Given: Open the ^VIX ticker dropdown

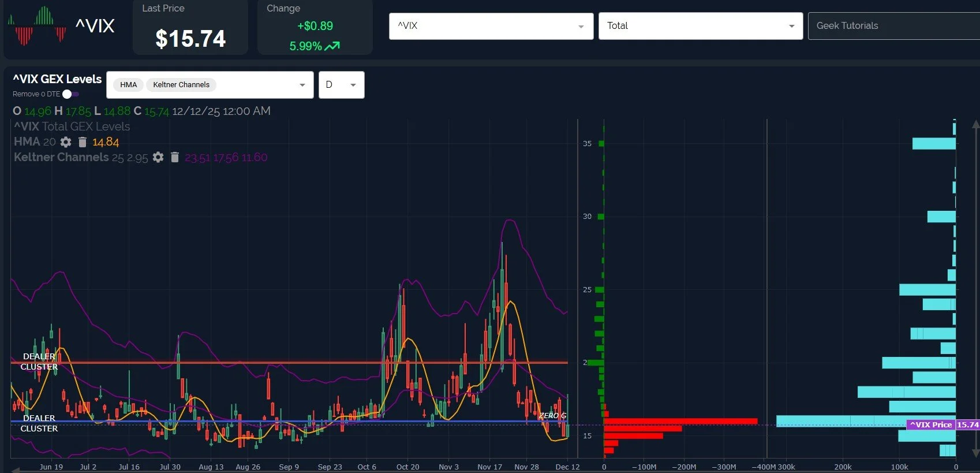Looking at the screenshot, I should tap(491, 26).
